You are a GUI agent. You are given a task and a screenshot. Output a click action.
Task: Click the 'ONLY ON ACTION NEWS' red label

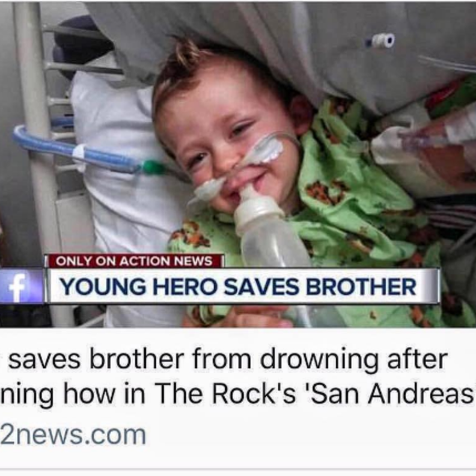point(134,261)
